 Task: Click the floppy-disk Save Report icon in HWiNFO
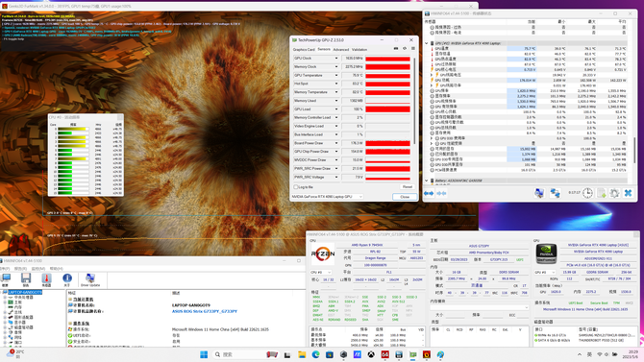tap(26, 279)
